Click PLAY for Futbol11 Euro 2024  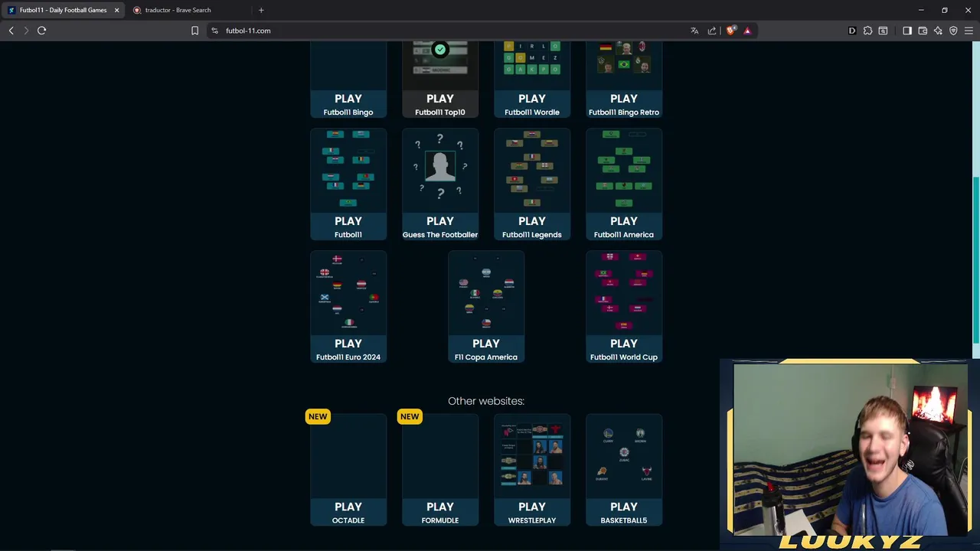(x=348, y=344)
